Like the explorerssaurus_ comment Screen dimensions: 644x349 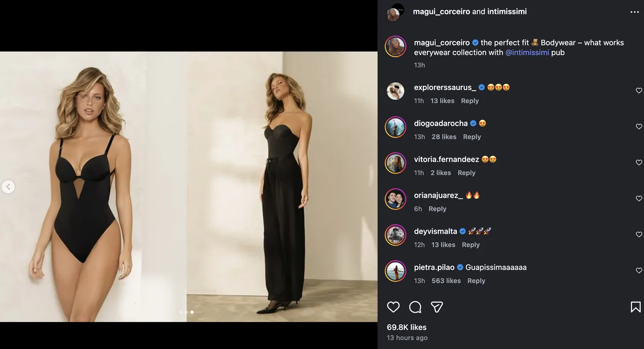point(639,91)
